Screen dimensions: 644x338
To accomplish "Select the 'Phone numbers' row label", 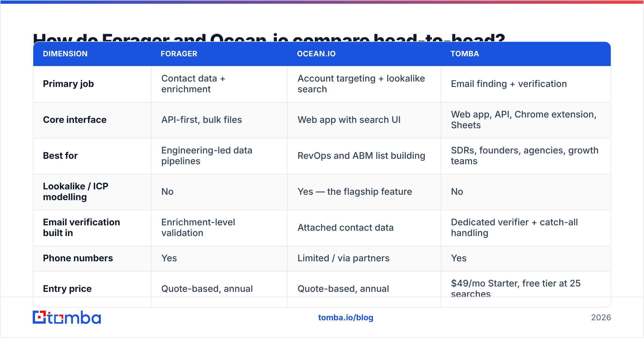I will point(78,258).
